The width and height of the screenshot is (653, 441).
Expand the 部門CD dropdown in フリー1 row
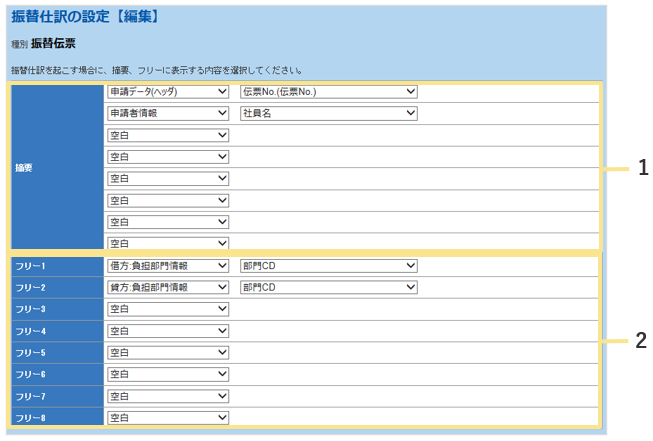click(x=328, y=266)
